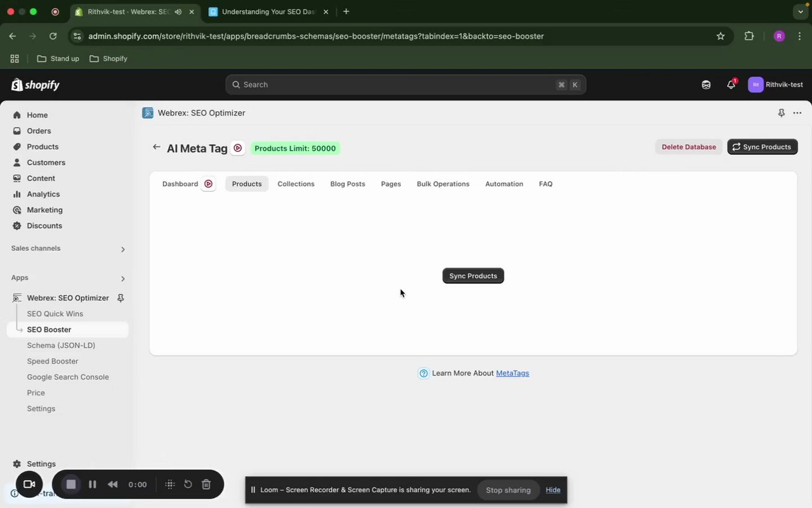The width and height of the screenshot is (812, 508).
Task: Unpin Webrex SEO Optimizer in sidebar
Action: point(121,298)
